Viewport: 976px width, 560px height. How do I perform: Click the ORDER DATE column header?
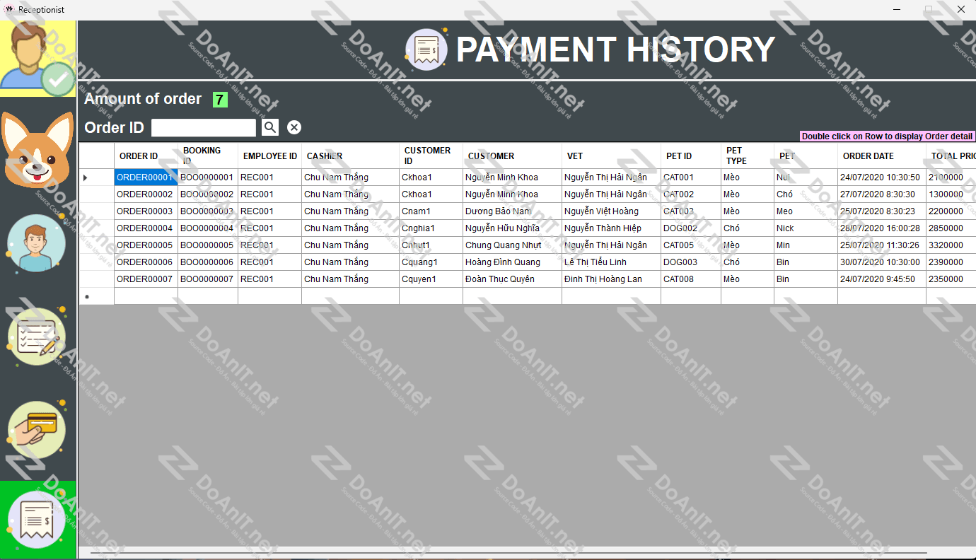pos(882,156)
